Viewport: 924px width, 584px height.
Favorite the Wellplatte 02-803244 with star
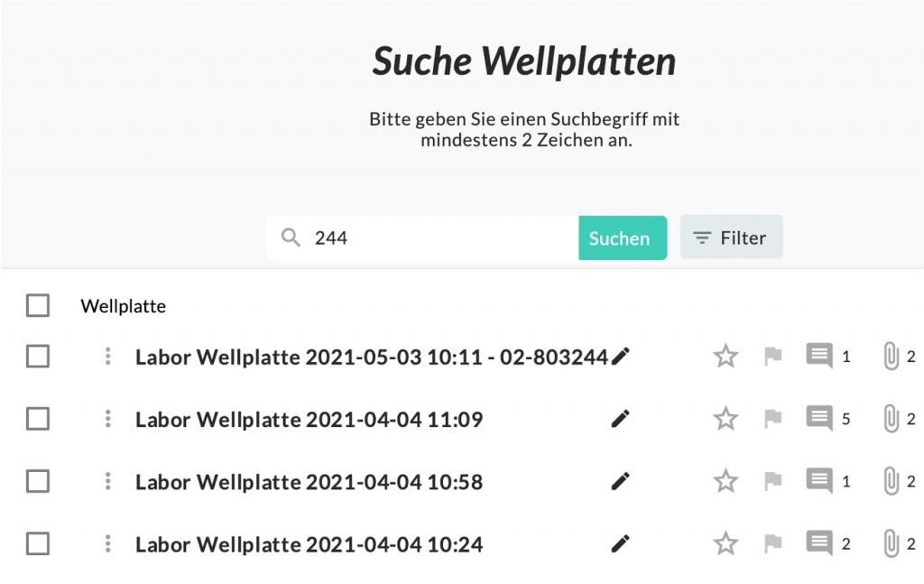point(725,357)
